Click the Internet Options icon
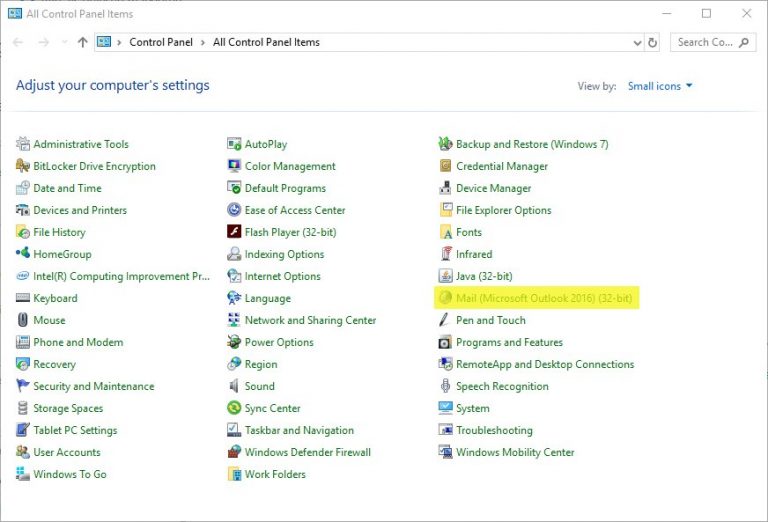768x522 pixels. [234, 276]
